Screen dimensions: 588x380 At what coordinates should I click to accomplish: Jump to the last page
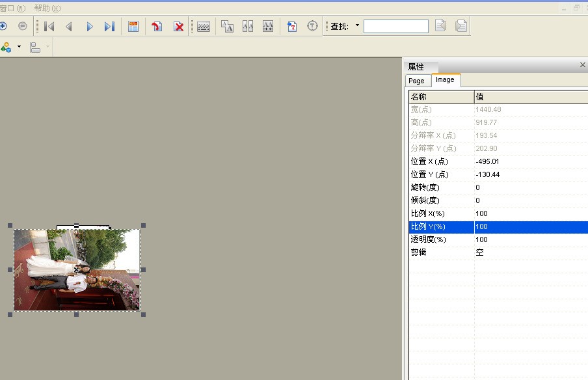pos(109,27)
